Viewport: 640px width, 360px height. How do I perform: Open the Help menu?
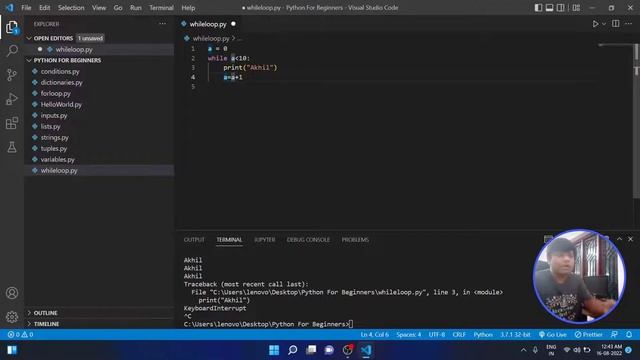(188, 8)
